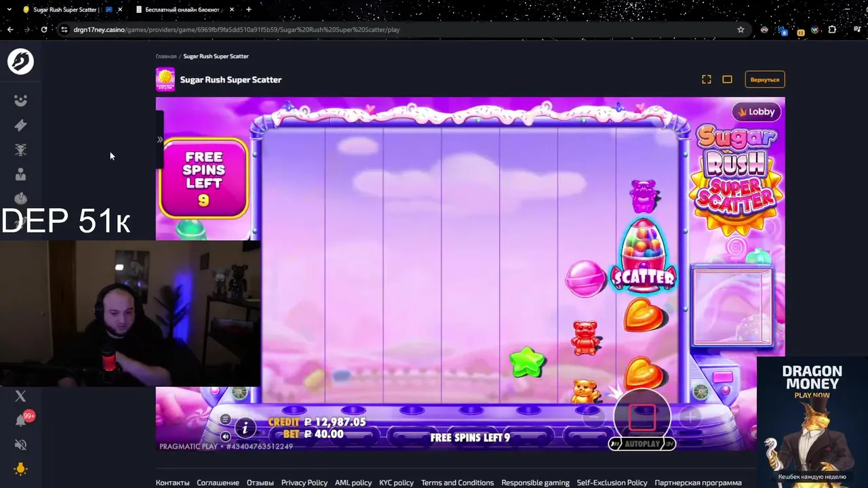Open the game info 'i' button
Image resolution: width=868 pixels, height=488 pixels.
pos(245,427)
